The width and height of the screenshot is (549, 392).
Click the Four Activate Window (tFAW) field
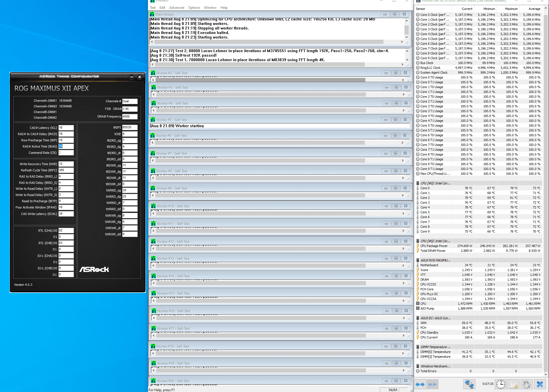point(66,207)
